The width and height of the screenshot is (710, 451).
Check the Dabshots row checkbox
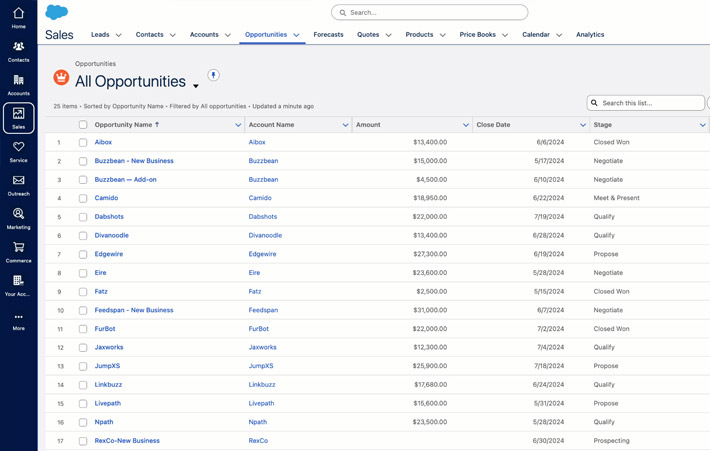click(83, 217)
